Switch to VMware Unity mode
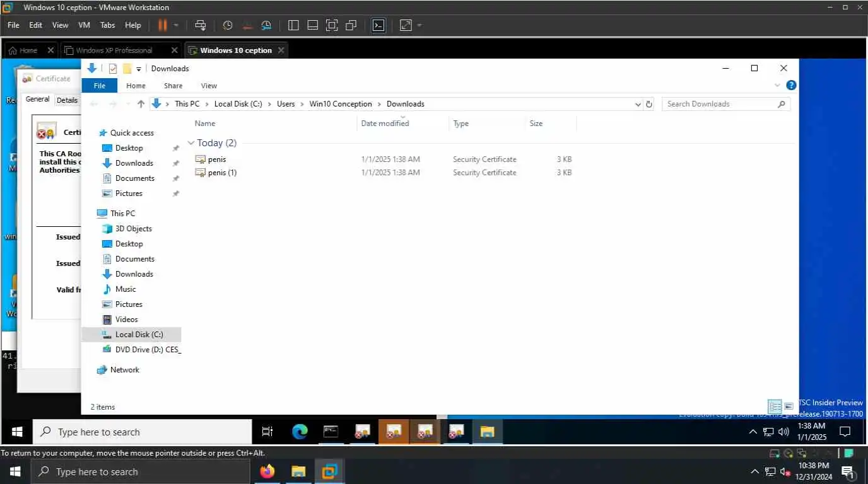 [x=351, y=25]
